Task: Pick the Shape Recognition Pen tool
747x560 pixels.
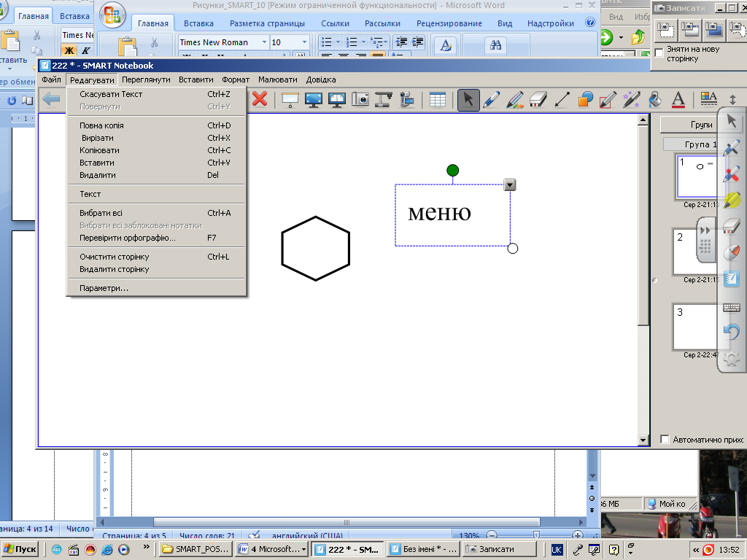Action: [x=608, y=99]
